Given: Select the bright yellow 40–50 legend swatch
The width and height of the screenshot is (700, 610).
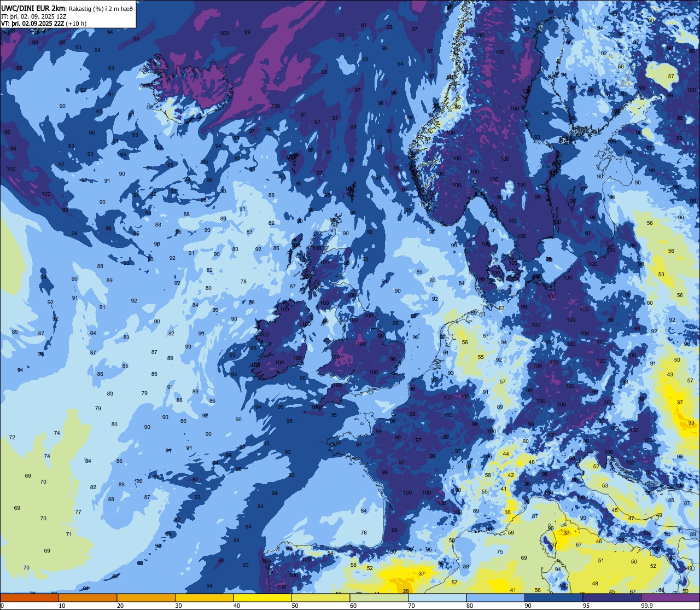Looking at the screenshot, I should (262, 597).
